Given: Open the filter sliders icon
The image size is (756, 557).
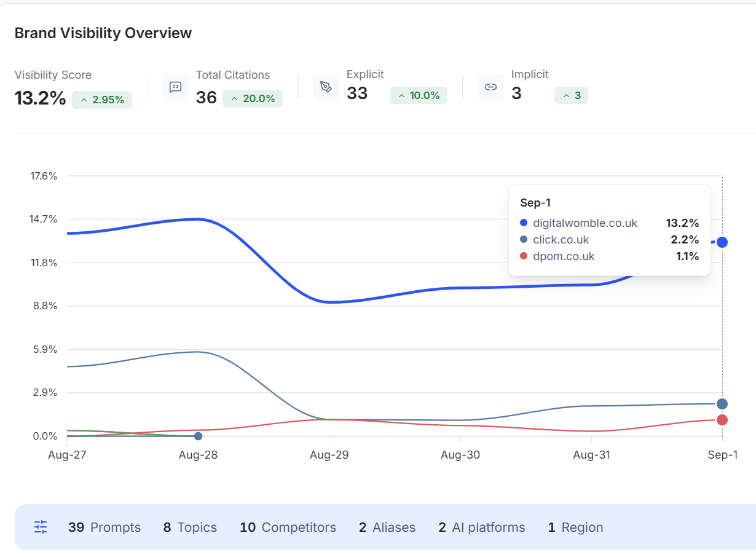Looking at the screenshot, I should (41, 527).
